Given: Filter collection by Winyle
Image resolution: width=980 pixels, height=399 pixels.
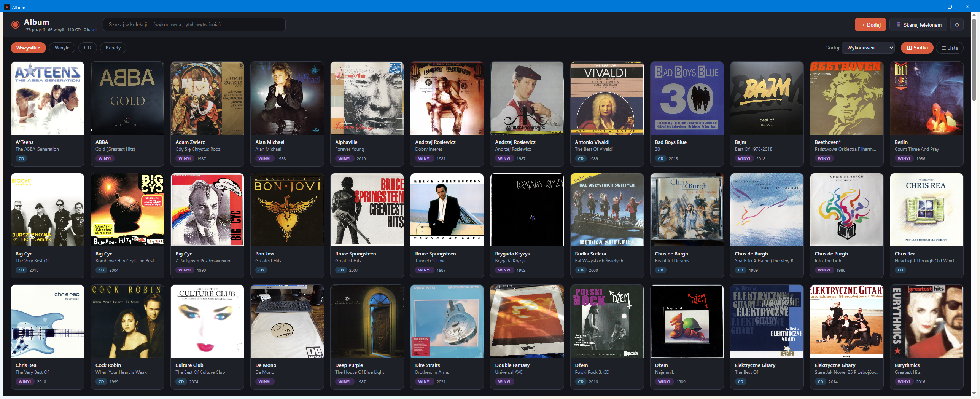Looking at the screenshot, I should click(x=62, y=48).
